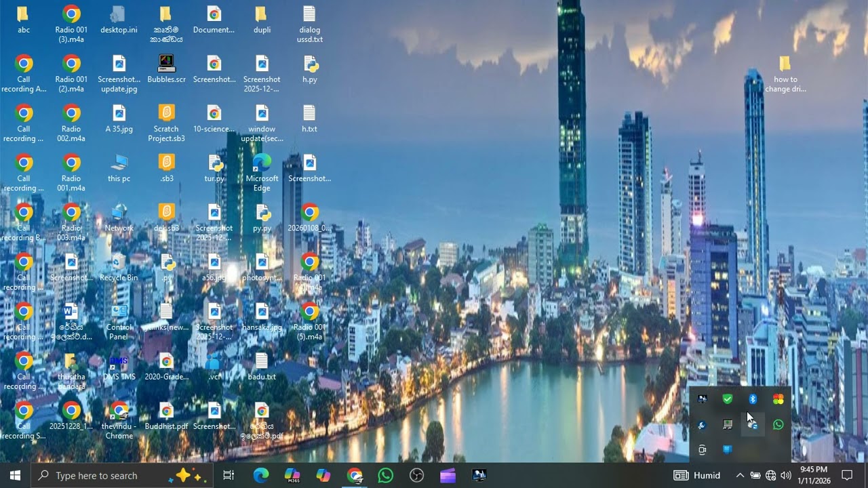Select the Network desktop icon

119,218
